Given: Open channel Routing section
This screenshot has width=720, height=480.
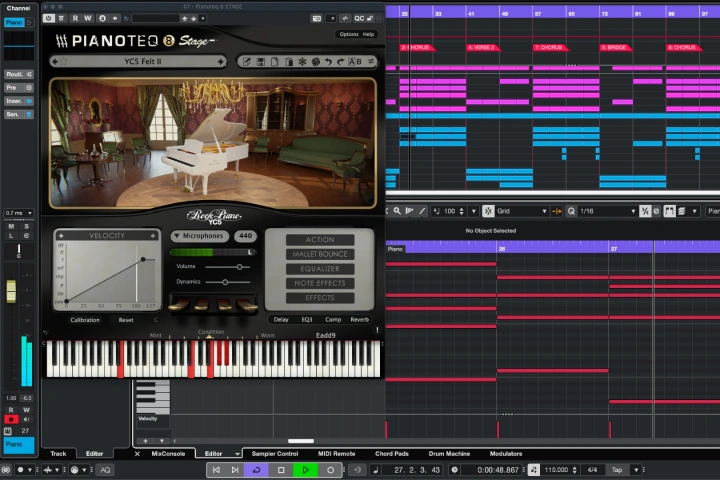Looking at the screenshot, I should click(x=19, y=74).
